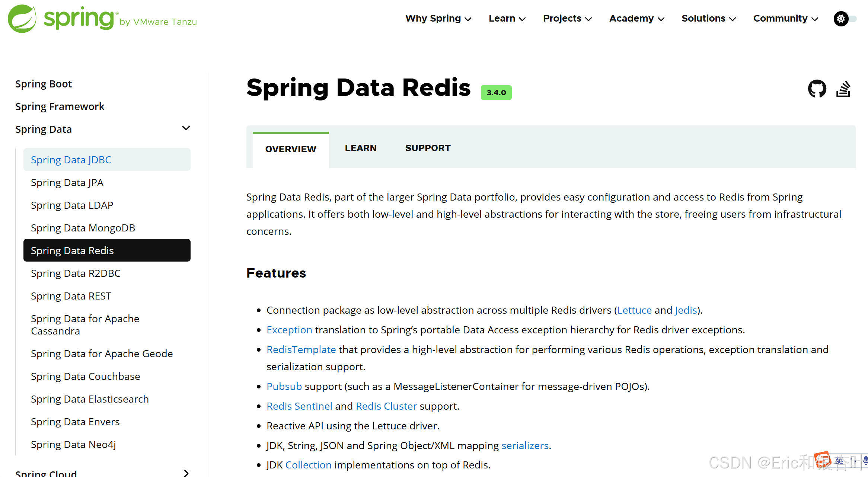Screen dimensions: 868x477
Task: Click the Redis Sentinel link
Action: (x=299, y=406)
